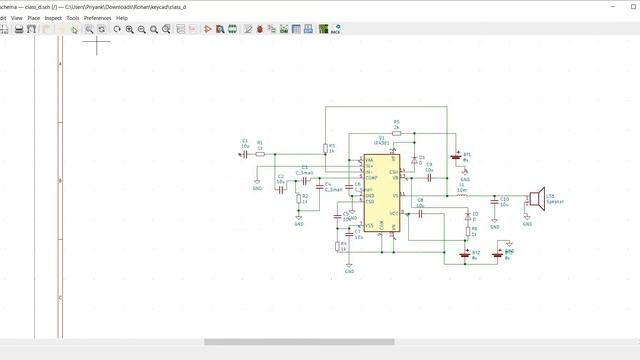This screenshot has height=360, width=640.
Task: Open Pcbnew board editor icon
Action: 324,29
